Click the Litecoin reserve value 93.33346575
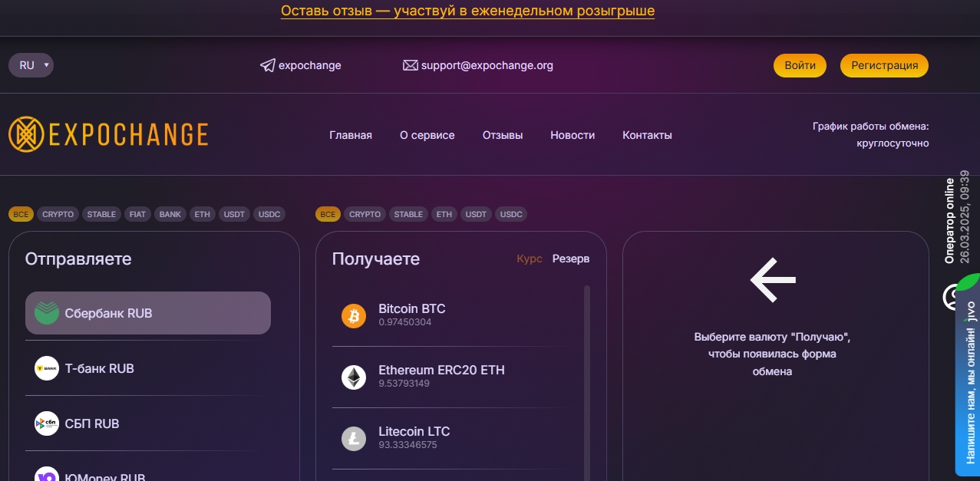This screenshot has height=481, width=980. tap(408, 445)
